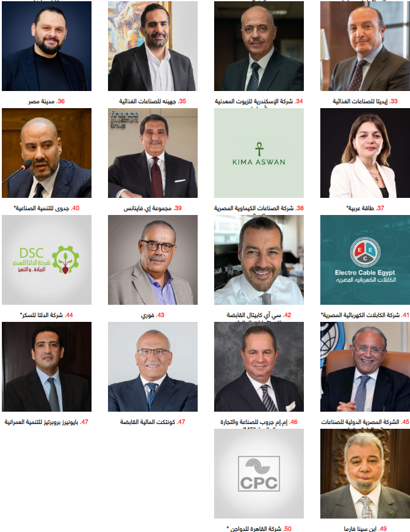The image size is (410, 532).
Task: Open photo for rank 35 جهينه
Action: click(x=153, y=46)
